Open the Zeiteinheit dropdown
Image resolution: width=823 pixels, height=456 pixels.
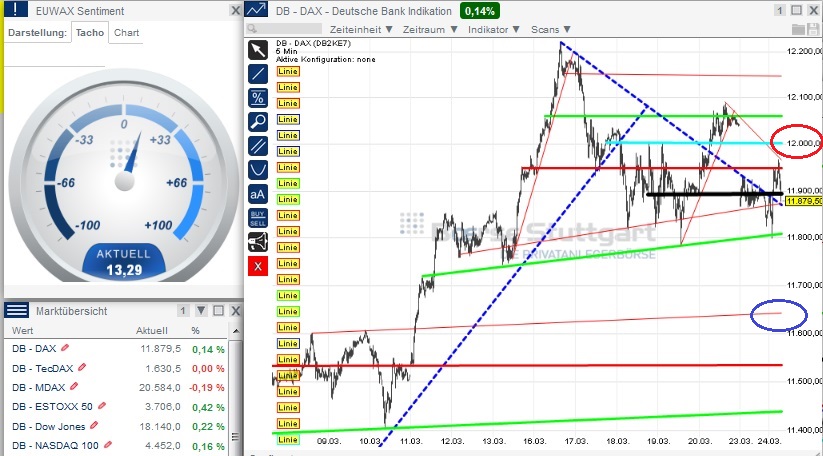[x=361, y=29]
